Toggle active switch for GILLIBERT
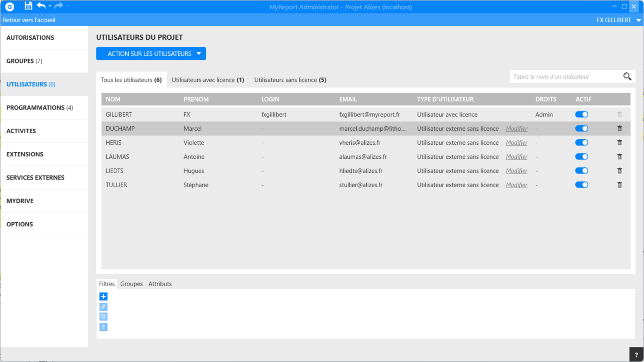 pyautogui.click(x=582, y=115)
